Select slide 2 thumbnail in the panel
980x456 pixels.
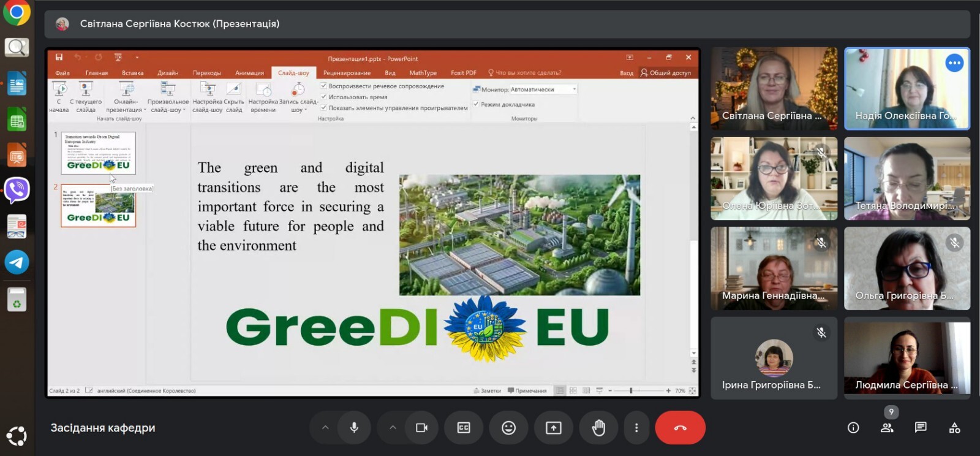(x=98, y=206)
